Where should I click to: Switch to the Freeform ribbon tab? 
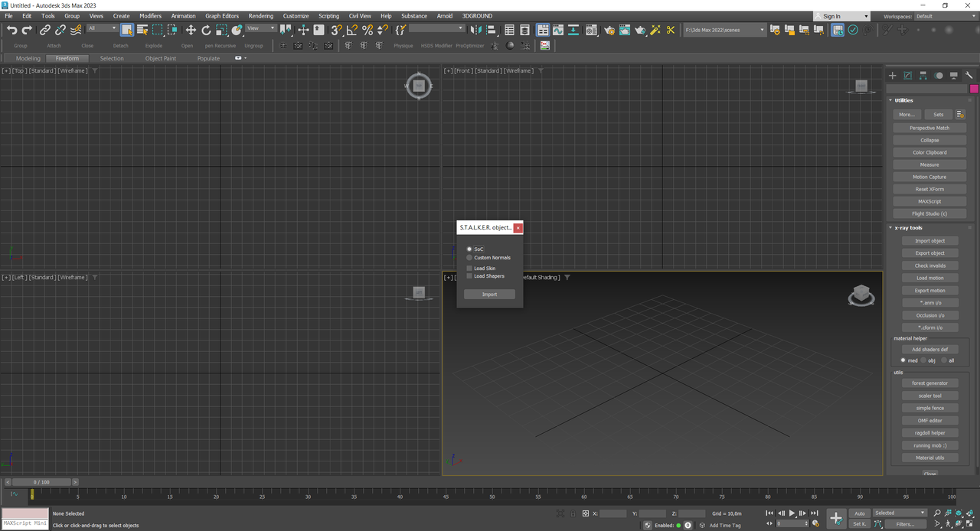tap(67, 58)
